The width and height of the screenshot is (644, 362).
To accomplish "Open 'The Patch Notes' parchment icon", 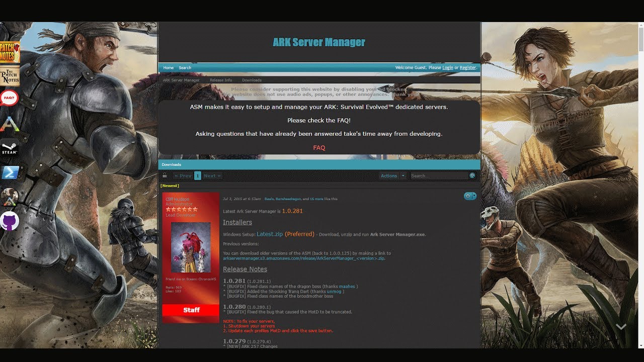I will tap(10, 76).
